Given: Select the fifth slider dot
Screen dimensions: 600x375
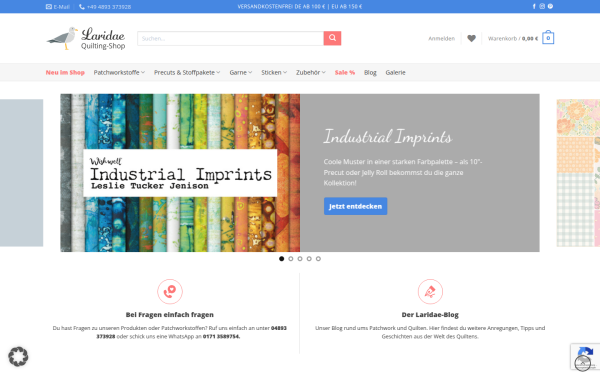Looking at the screenshot, I should (318, 259).
